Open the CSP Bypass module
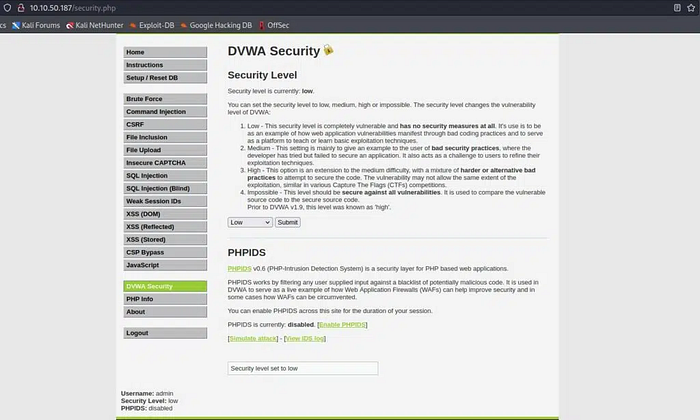Image resolution: width=700 pixels, height=420 pixels. [x=165, y=253]
